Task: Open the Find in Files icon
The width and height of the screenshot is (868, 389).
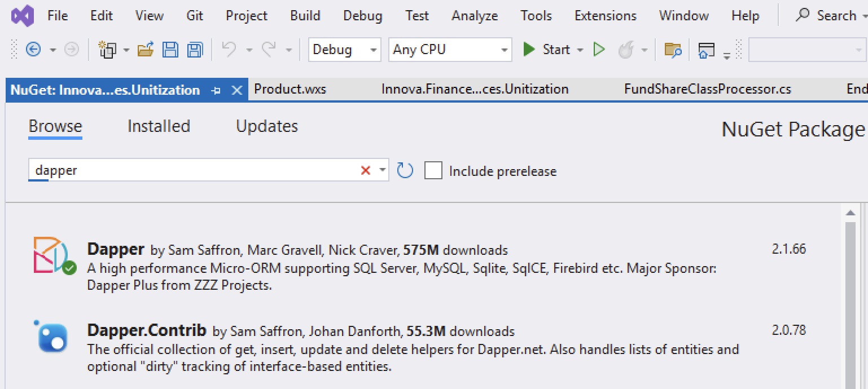Action: 673,50
